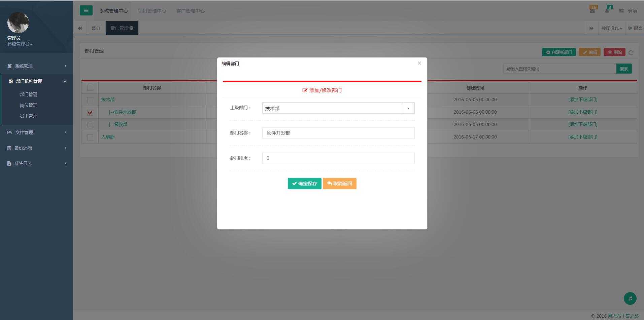Viewport: 644px width, 320px height.
Task: Open the 关闭操作 dropdown
Action: [612, 28]
